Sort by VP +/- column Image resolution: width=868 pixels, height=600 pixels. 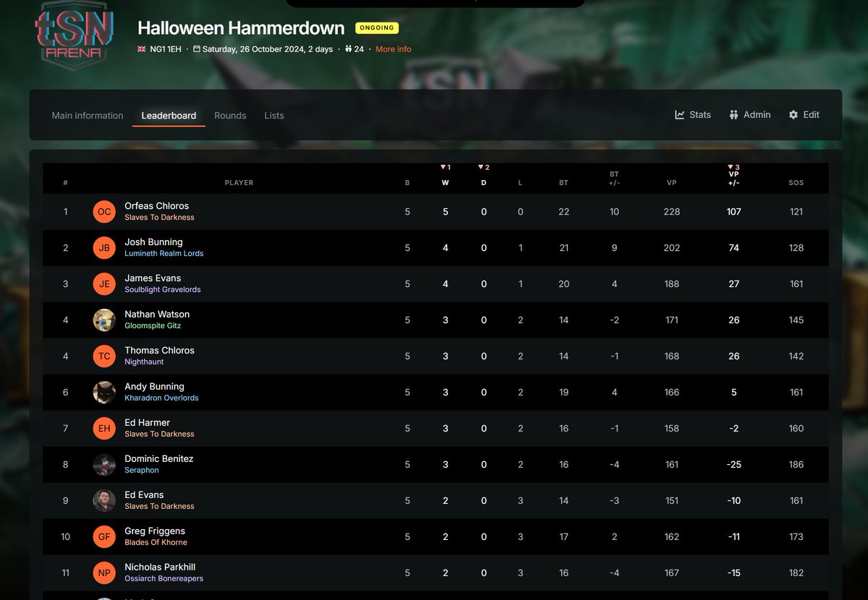pyautogui.click(x=733, y=179)
